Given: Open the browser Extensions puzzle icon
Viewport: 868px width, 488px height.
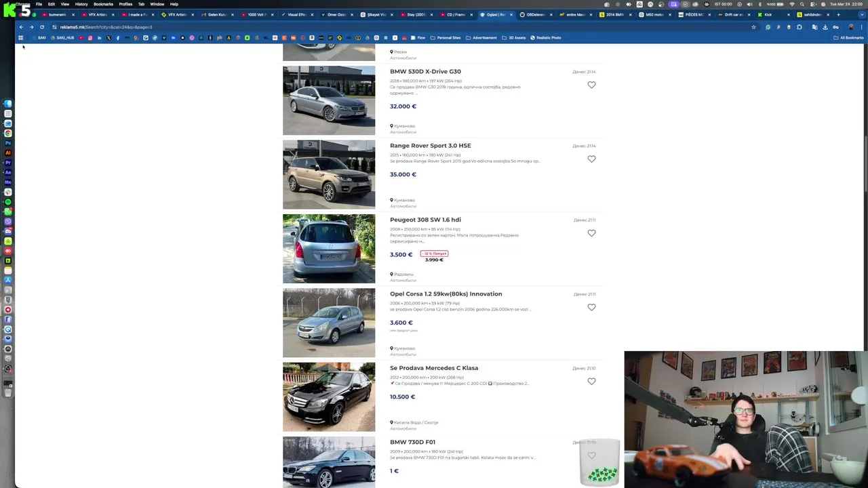Looking at the screenshot, I should (800, 27).
